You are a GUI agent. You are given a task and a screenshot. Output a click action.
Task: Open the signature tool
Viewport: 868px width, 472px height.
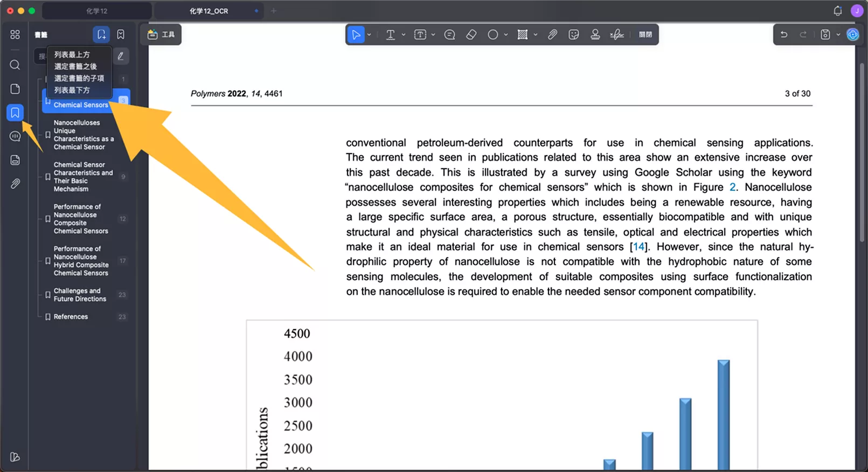[x=617, y=34]
